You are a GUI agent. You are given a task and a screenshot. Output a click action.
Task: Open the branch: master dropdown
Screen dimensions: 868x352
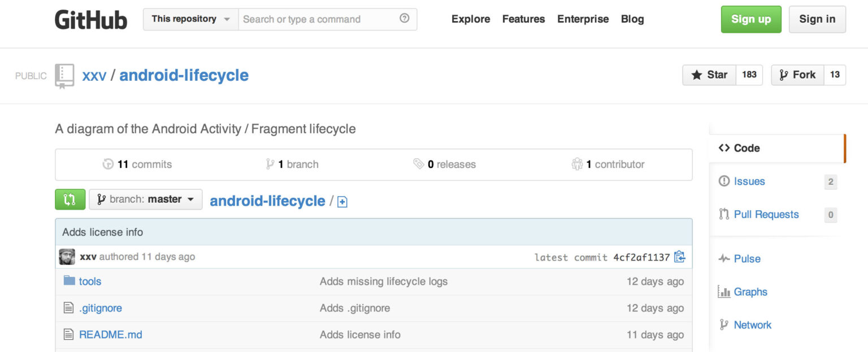coord(146,199)
